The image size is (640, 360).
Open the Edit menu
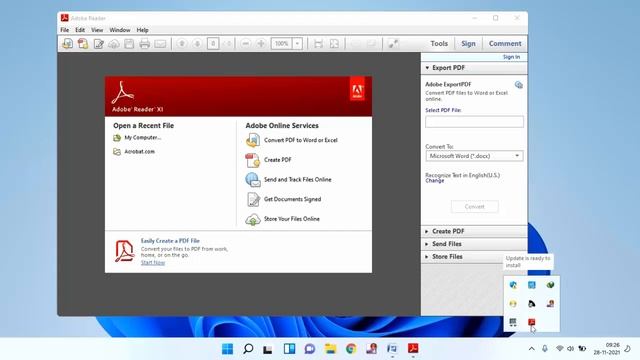click(x=80, y=30)
